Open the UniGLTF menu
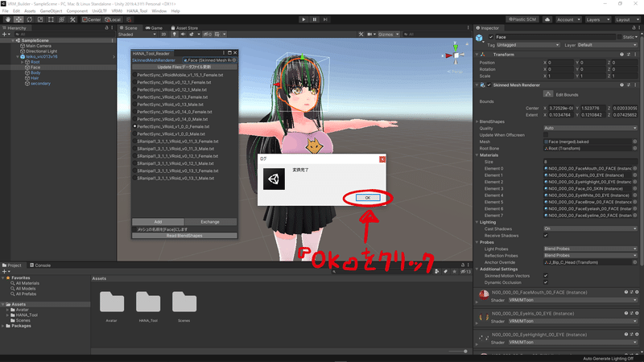This screenshot has height=362, width=644. [99, 11]
